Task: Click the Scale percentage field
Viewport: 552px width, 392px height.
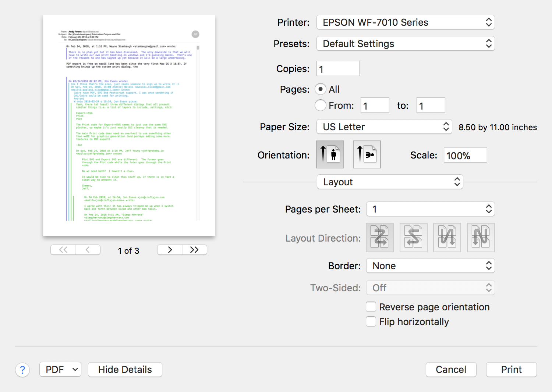Action: click(x=465, y=155)
